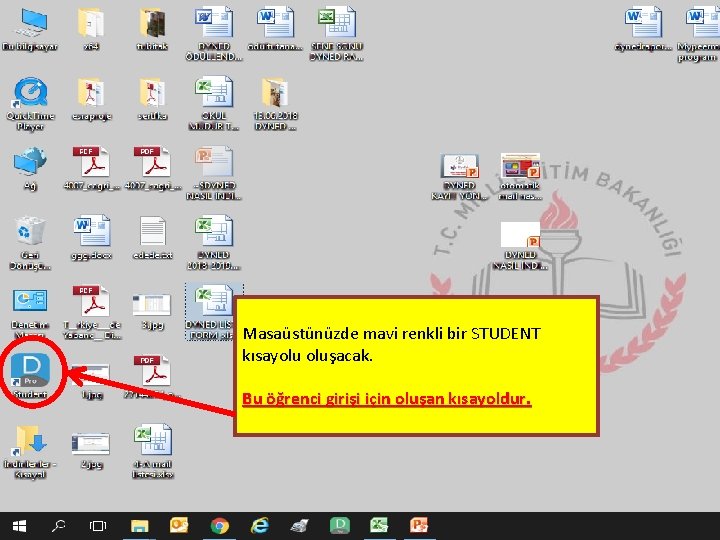Open SENE SONU DYNED RA... Excel file

click(x=337, y=22)
